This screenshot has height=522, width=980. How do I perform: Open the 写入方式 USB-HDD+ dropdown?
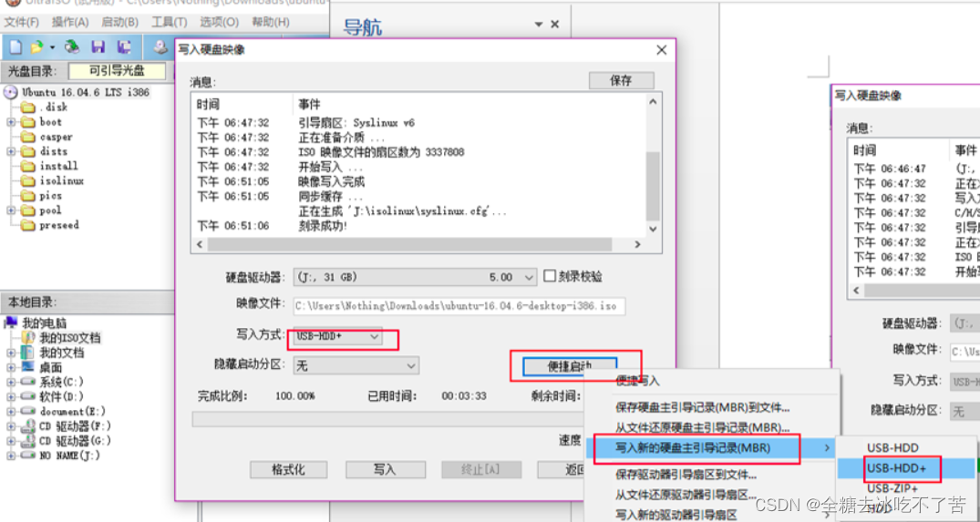[374, 337]
